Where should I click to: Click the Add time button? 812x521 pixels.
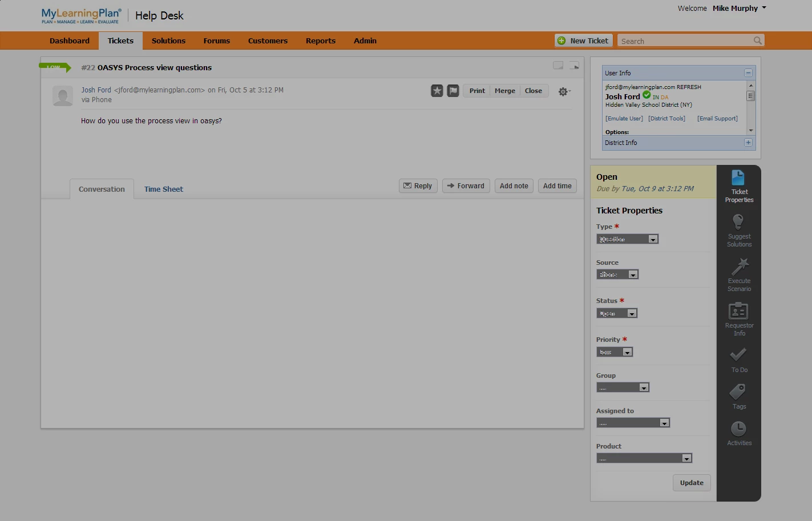pyautogui.click(x=558, y=185)
